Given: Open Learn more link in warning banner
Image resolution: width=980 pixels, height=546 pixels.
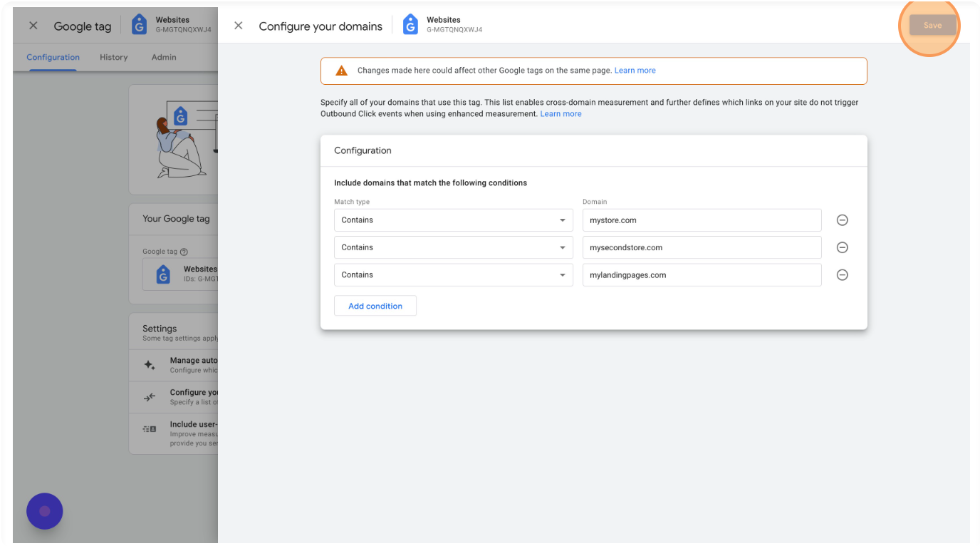Looking at the screenshot, I should 635,71.
